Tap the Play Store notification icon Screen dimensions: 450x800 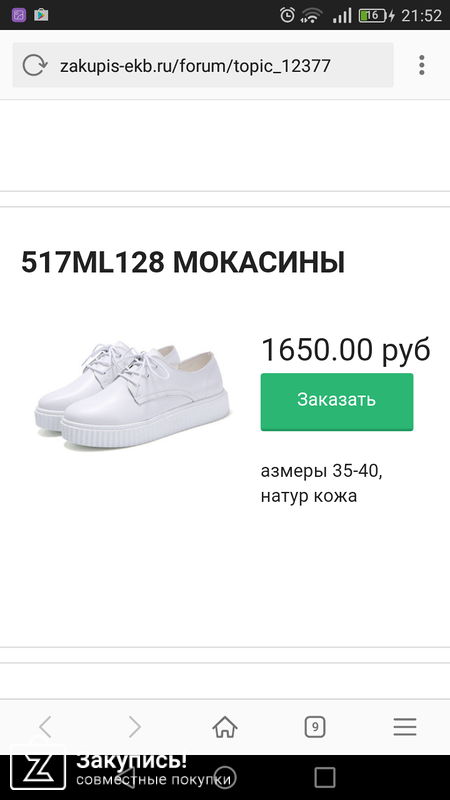pyautogui.click(x=41, y=15)
